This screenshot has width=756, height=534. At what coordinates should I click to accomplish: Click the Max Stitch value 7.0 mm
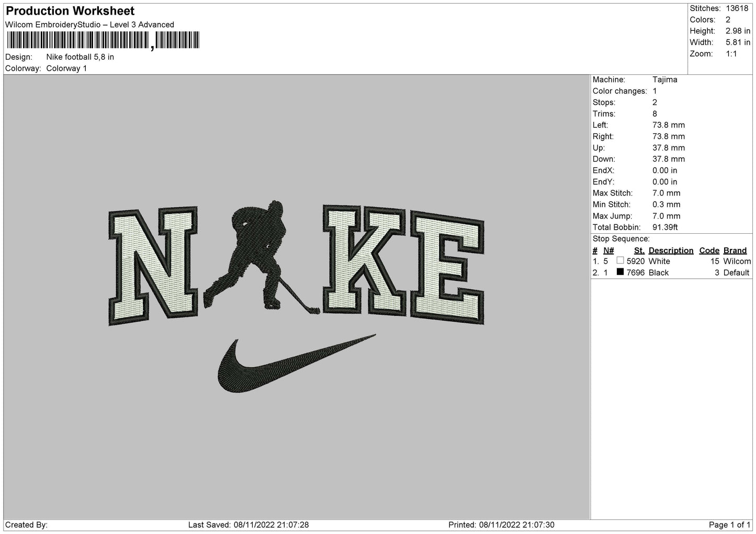[x=667, y=194]
